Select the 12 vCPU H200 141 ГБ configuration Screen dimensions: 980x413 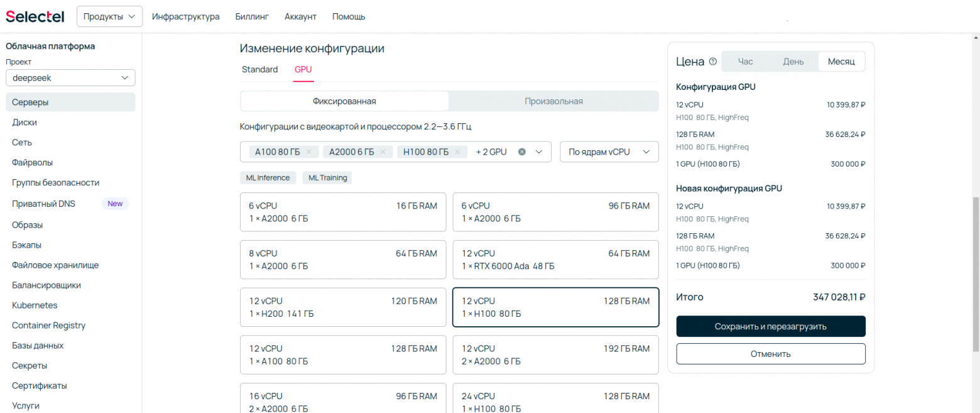tap(343, 307)
